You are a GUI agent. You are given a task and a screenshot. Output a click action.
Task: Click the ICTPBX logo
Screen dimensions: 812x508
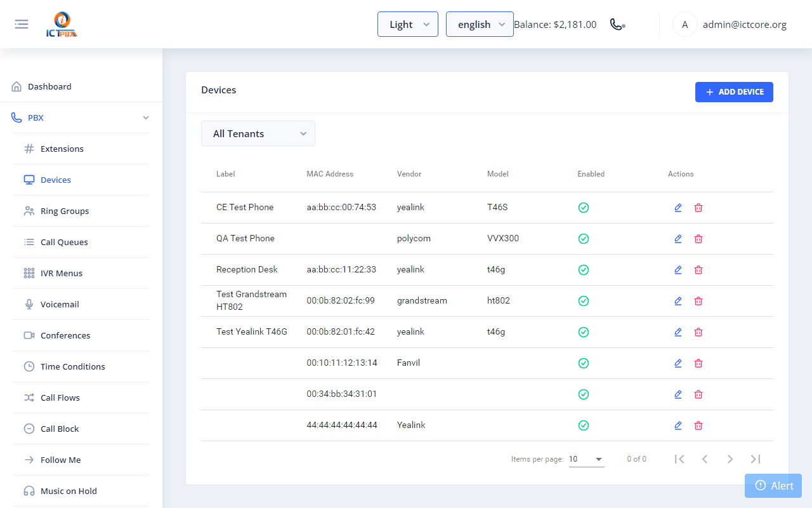pos(62,25)
